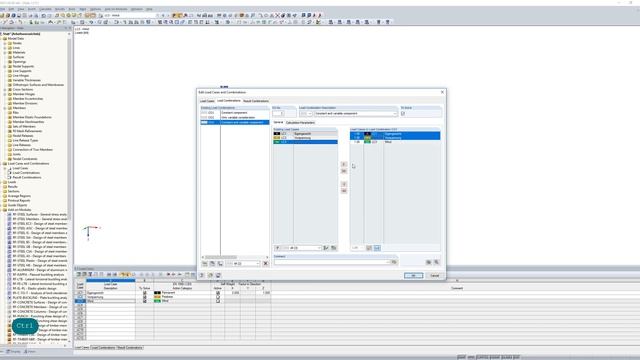Screen dimensions: 640x360
Task: Expand the Nodes item in navigator tree
Action: click(x=5, y=43)
